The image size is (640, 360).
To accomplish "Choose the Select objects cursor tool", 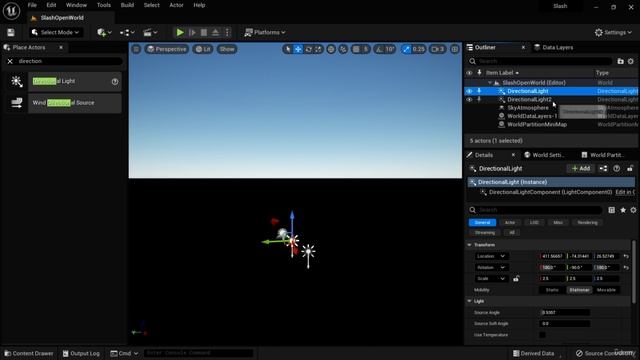I will 288,49.
